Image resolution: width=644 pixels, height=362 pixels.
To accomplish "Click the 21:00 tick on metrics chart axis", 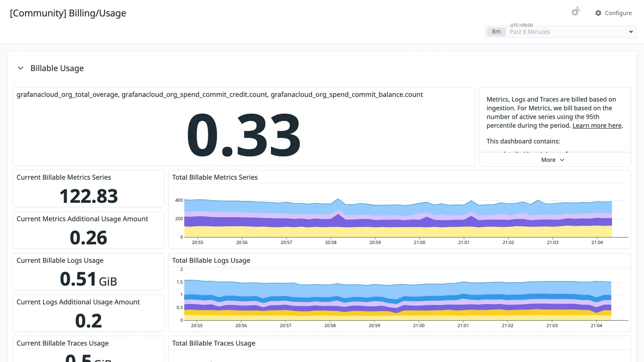I will [x=419, y=242].
